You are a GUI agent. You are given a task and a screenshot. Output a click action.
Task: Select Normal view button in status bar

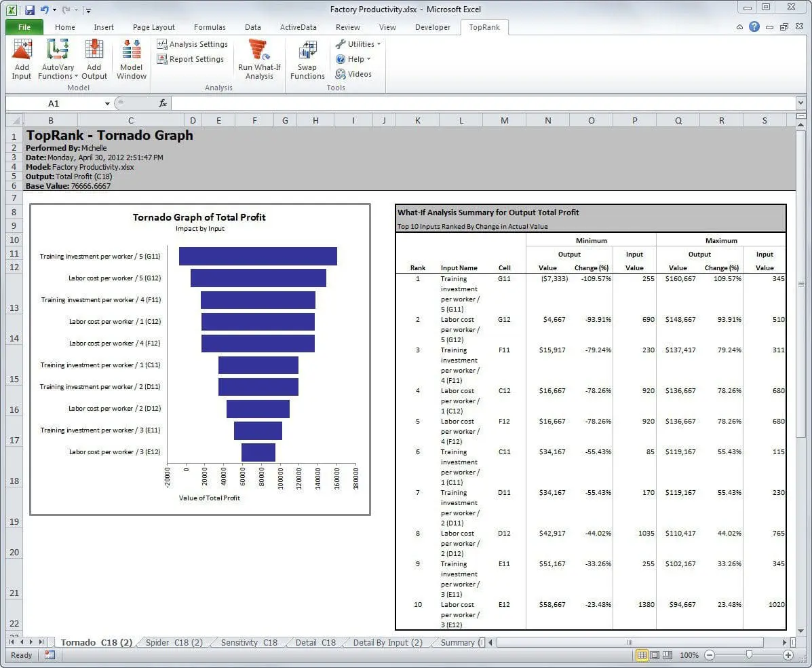point(642,655)
